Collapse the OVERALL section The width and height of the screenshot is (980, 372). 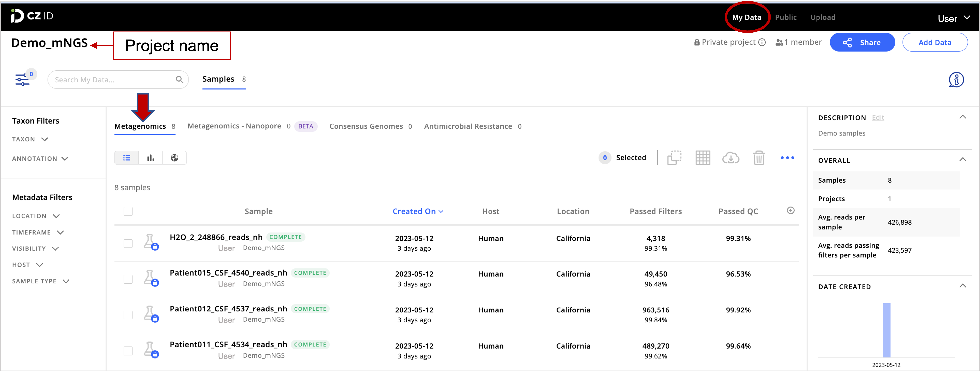point(963,160)
